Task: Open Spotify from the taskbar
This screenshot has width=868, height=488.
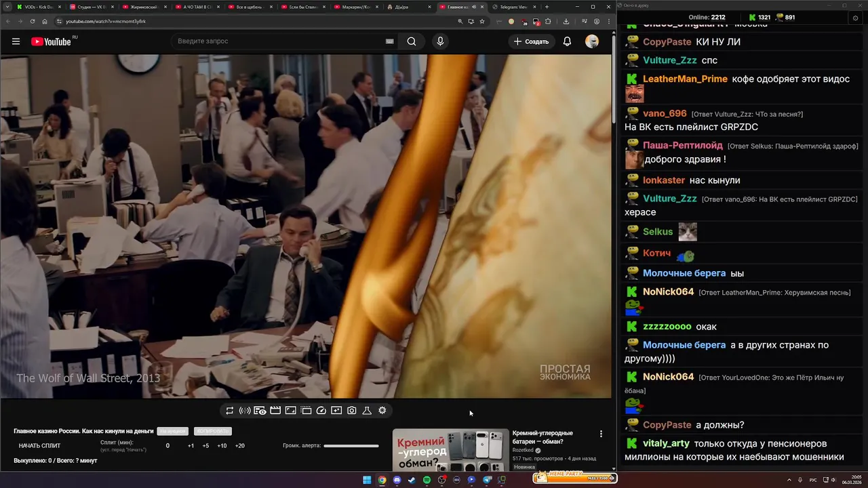Action: point(427,480)
